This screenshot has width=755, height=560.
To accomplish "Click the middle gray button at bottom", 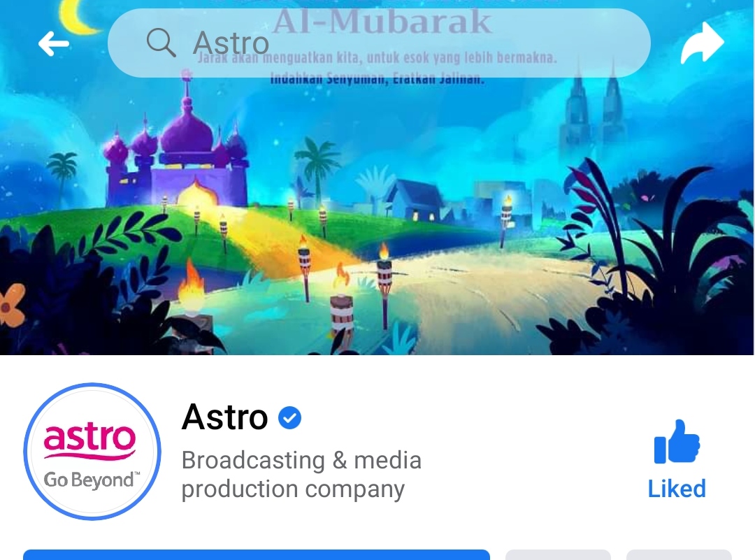I will 558,554.
